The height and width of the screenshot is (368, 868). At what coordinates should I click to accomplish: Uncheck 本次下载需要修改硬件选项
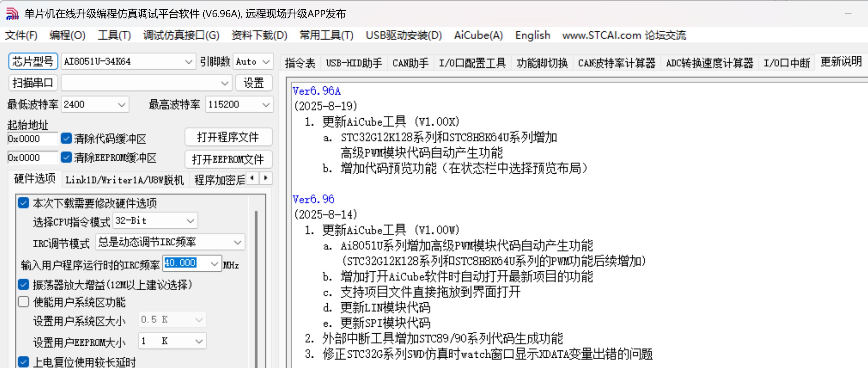(23, 203)
